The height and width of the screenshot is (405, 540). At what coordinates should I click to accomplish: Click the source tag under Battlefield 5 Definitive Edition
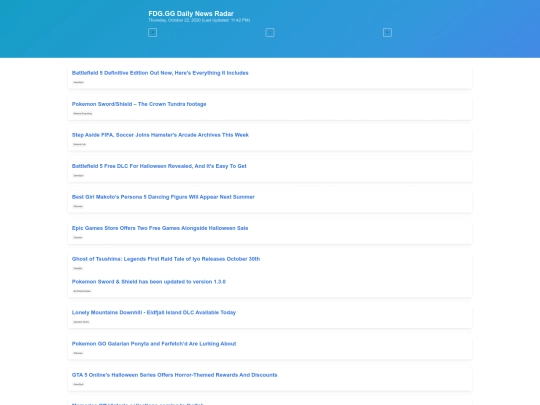click(79, 82)
